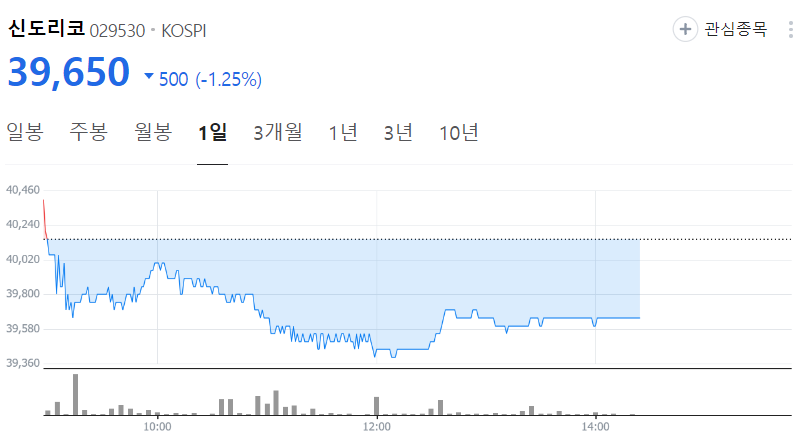The height and width of the screenshot is (432, 812).
Task: Click the 40,020 y-axis label
Action: [23, 260]
